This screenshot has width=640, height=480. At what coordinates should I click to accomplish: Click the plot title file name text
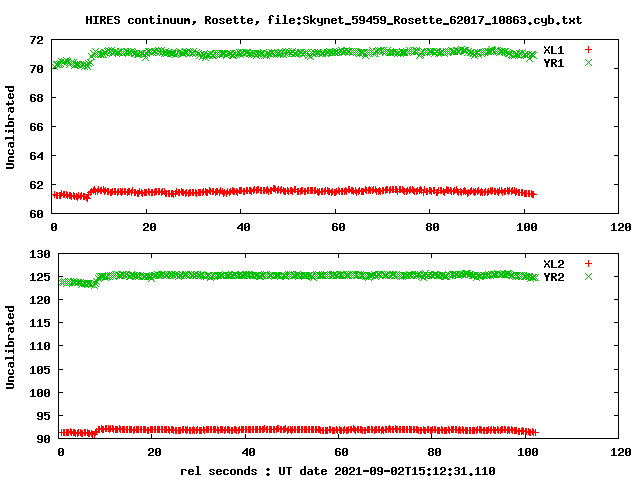coord(424,20)
